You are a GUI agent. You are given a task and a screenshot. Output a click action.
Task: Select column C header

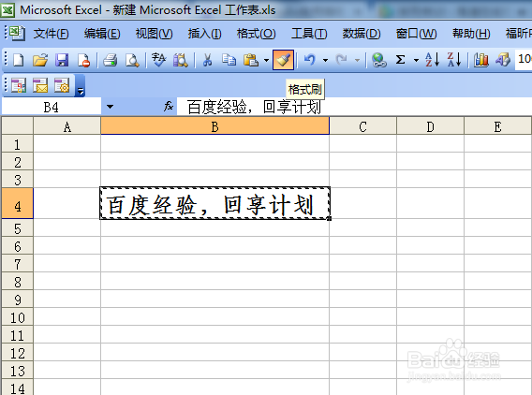[x=362, y=126]
